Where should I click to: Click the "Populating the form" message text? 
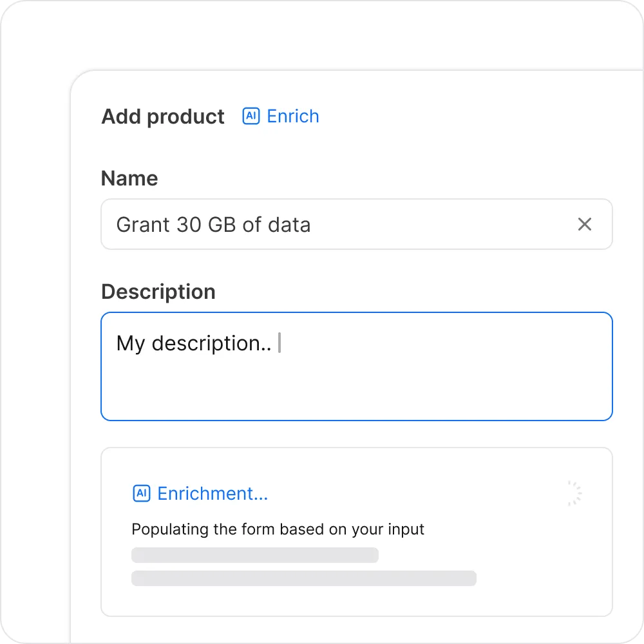point(278,529)
